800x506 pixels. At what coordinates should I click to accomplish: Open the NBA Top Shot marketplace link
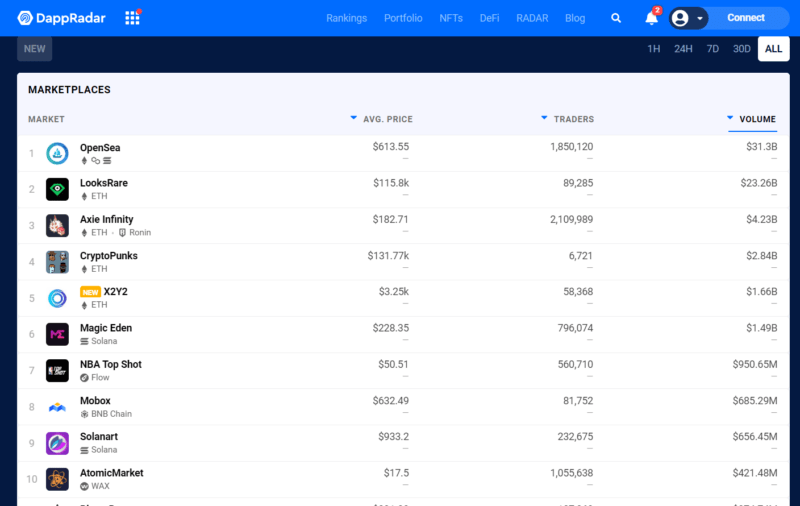[x=111, y=364]
